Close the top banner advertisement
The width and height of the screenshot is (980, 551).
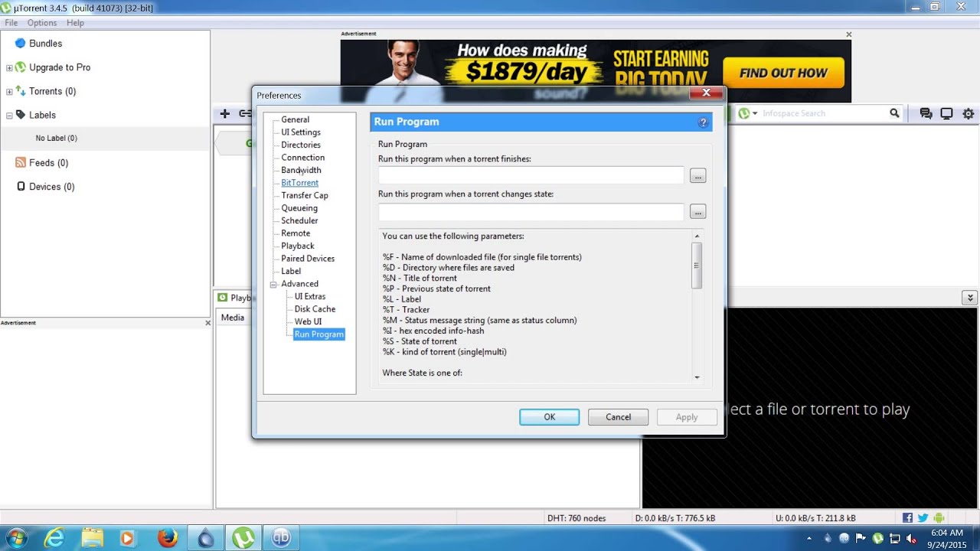(x=848, y=34)
